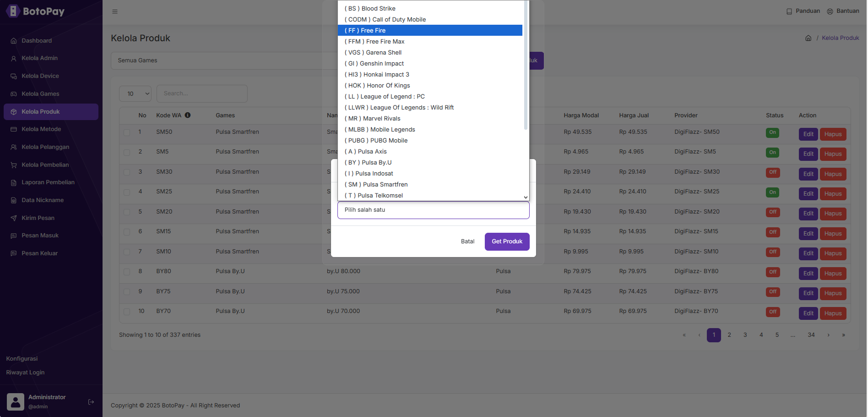This screenshot has width=868, height=417.
Task: Click the logout icon beside Administrator
Action: [91, 402]
